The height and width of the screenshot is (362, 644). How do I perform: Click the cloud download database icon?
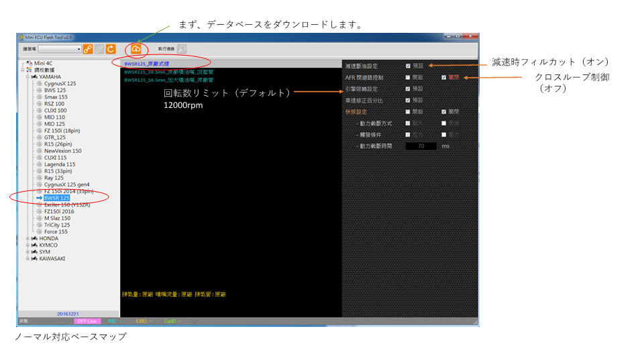click(136, 49)
